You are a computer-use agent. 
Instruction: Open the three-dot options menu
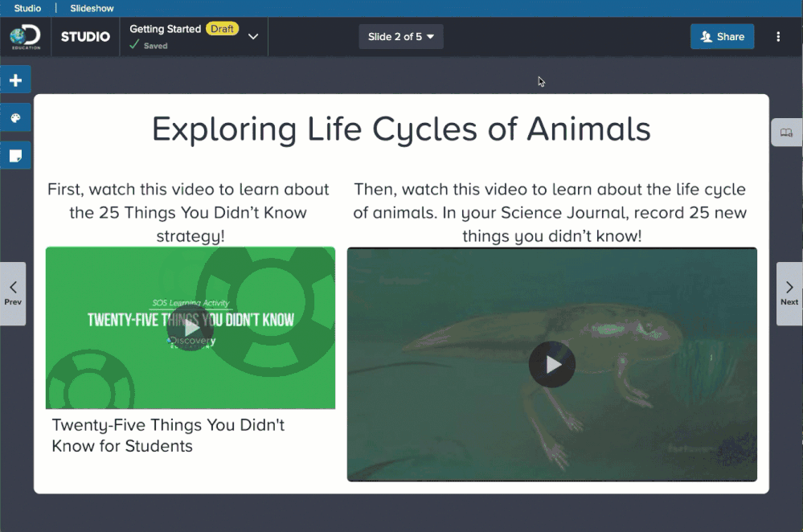click(x=777, y=36)
